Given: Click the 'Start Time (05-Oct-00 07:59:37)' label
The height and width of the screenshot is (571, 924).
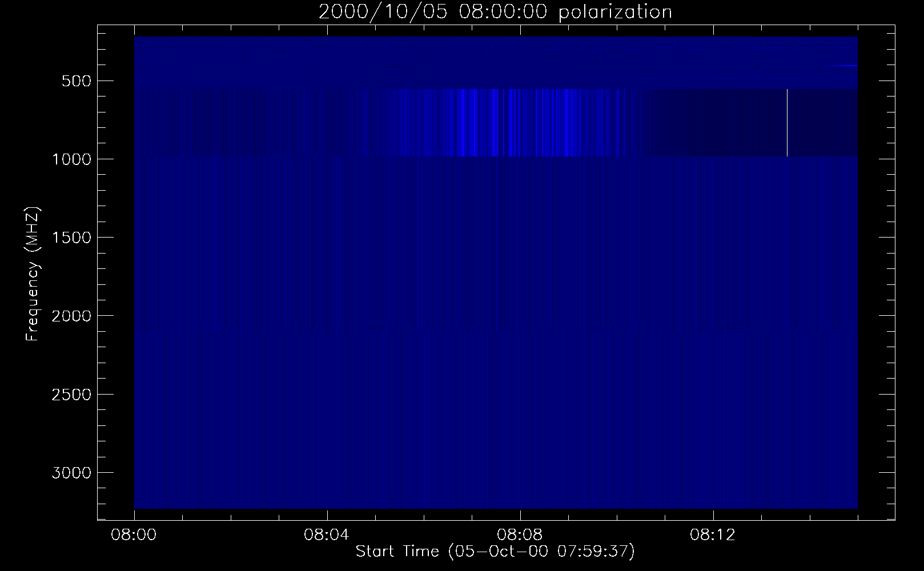Looking at the screenshot, I should [495, 552].
